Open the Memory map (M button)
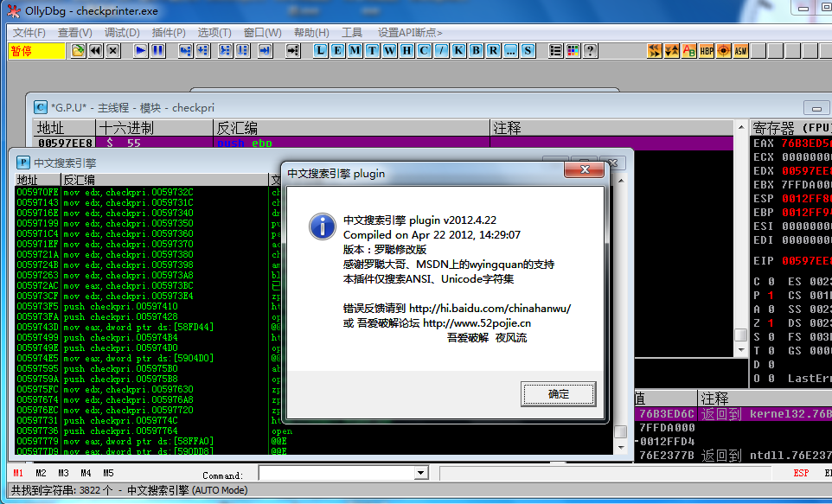Image resolution: width=832 pixels, height=504 pixels. pyautogui.click(x=355, y=50)
